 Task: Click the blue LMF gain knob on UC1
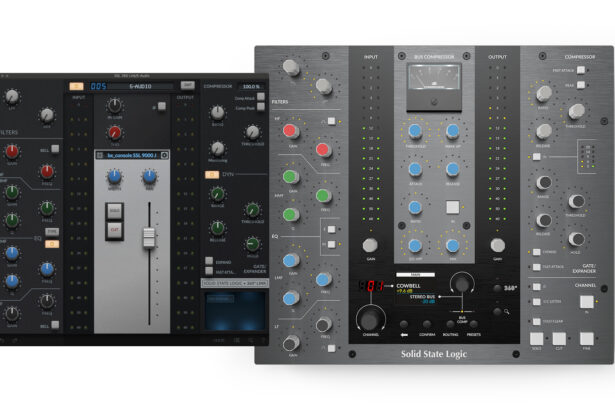coord(290,260)
